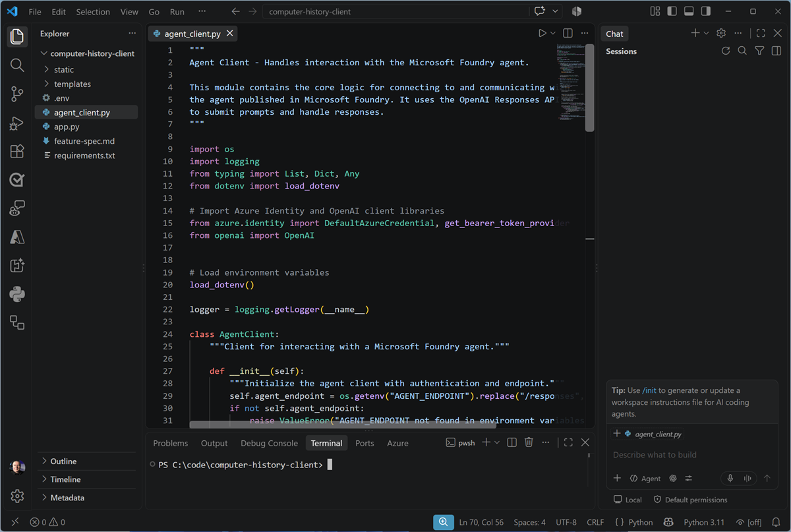Change Python 3.11 interpreter
Image resolution: width=791 pixels, height=532 pixels.
tap(704, 522)
